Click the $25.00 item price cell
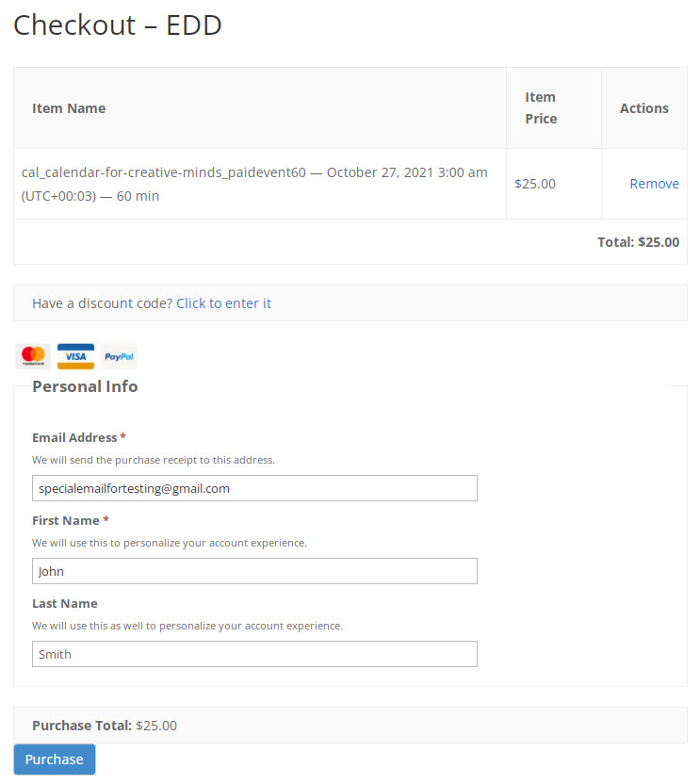The width and height of the screenshot is (700, 784). point(535,184)
